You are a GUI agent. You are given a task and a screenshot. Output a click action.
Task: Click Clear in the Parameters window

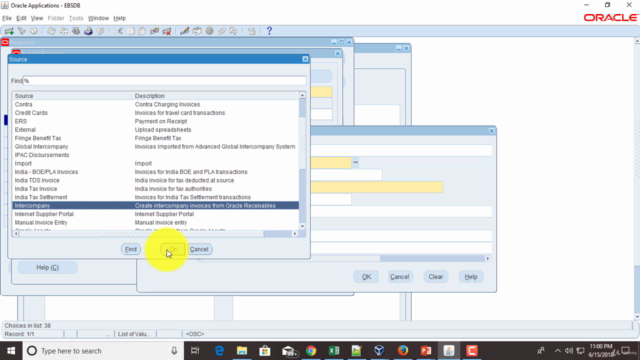[436, 277]
